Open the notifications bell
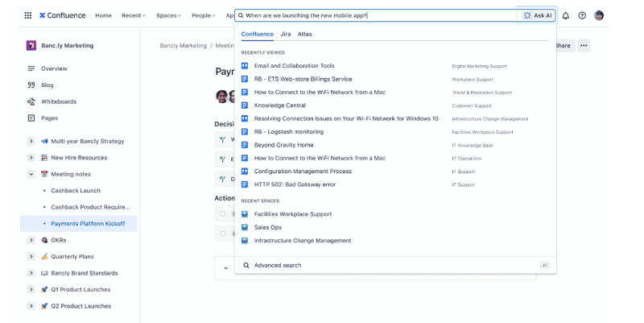 tap(566, 15)
